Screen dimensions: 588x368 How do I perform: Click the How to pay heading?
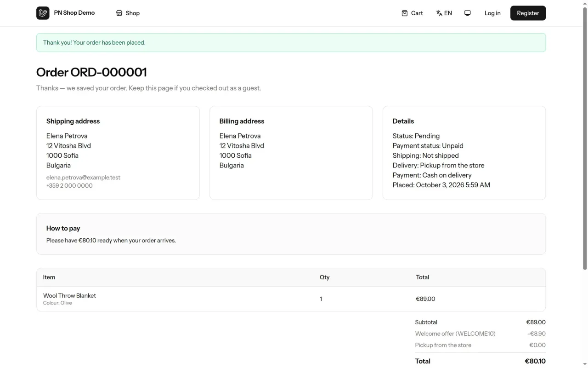tap(63, 228)
